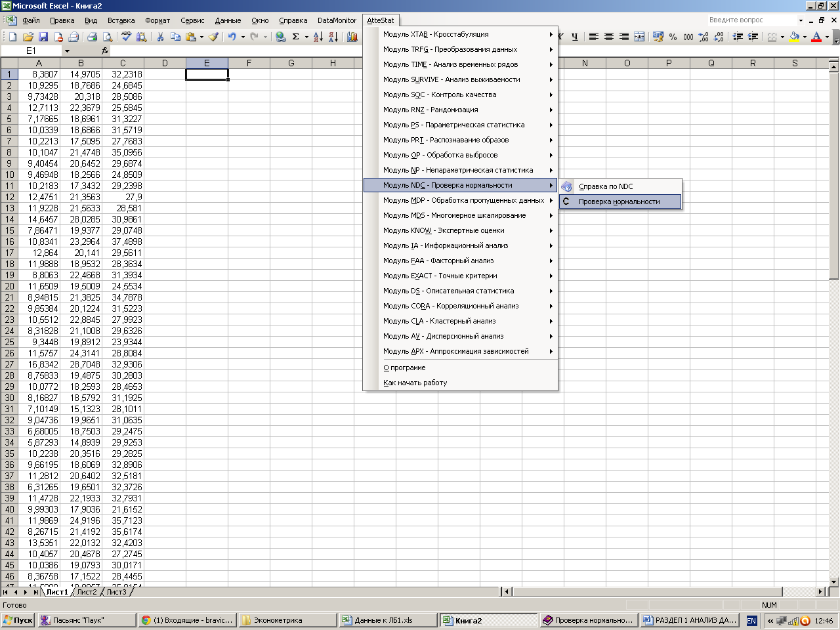This screenshot has height=630, width=840.
Task: Cut selection with scissors icon
Action: click(x=159, y=37)
